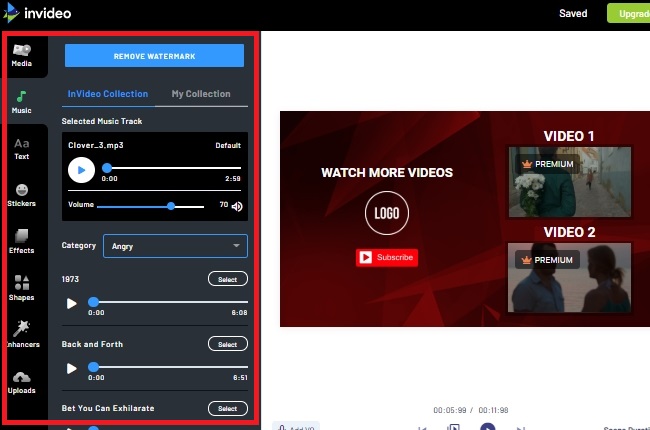The width and height of the screenshot is (650, 430).
Task: Open the Text panel
Action: 22,149
